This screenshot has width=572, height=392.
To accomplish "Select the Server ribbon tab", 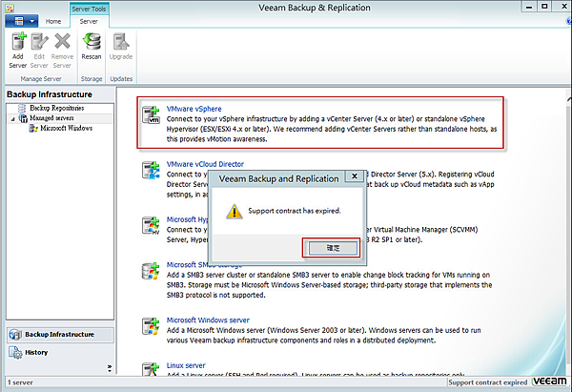I will pos(89,22).
